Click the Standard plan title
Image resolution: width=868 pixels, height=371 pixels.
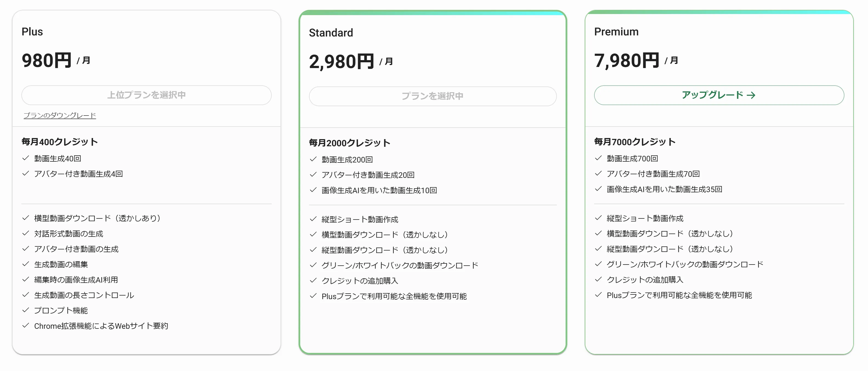(331, 32)
